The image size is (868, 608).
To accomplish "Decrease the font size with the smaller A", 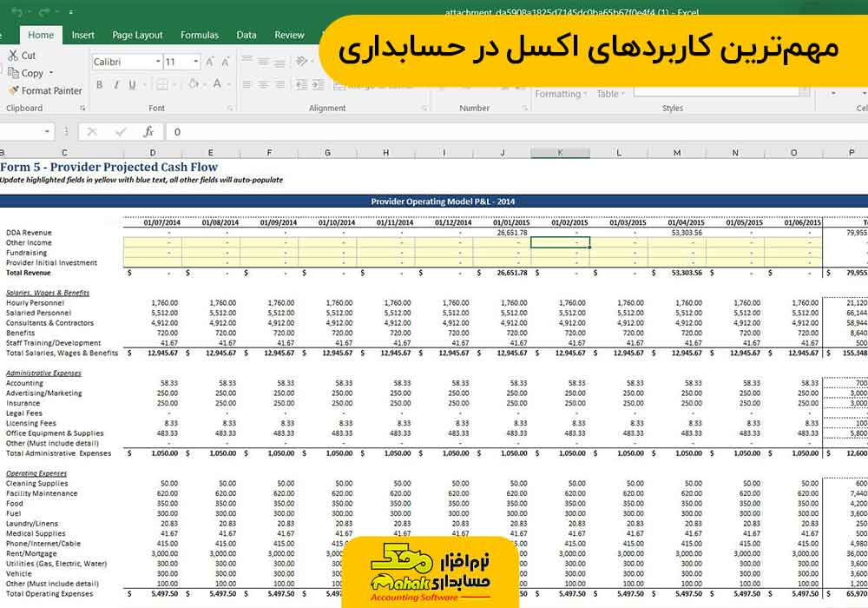I will (226, 62).
